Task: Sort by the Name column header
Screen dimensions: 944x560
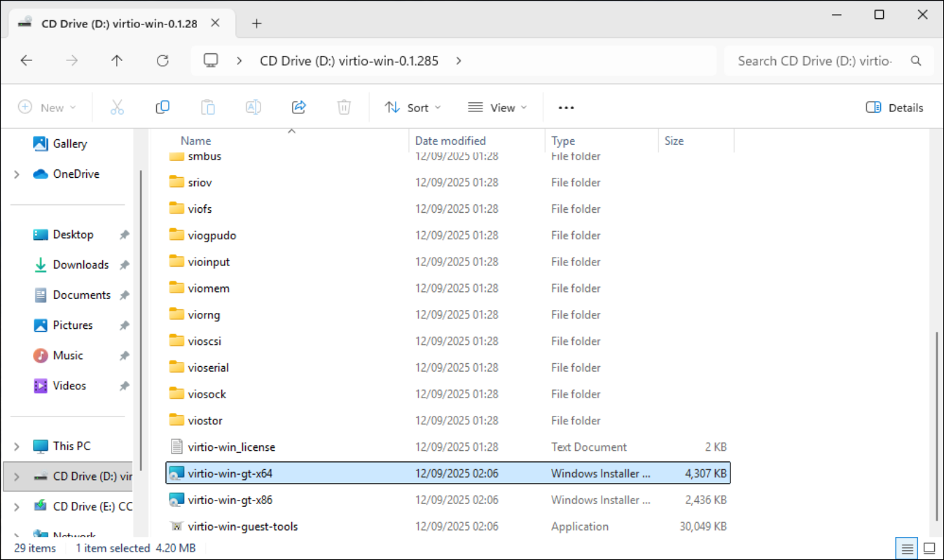Action: 195,141
